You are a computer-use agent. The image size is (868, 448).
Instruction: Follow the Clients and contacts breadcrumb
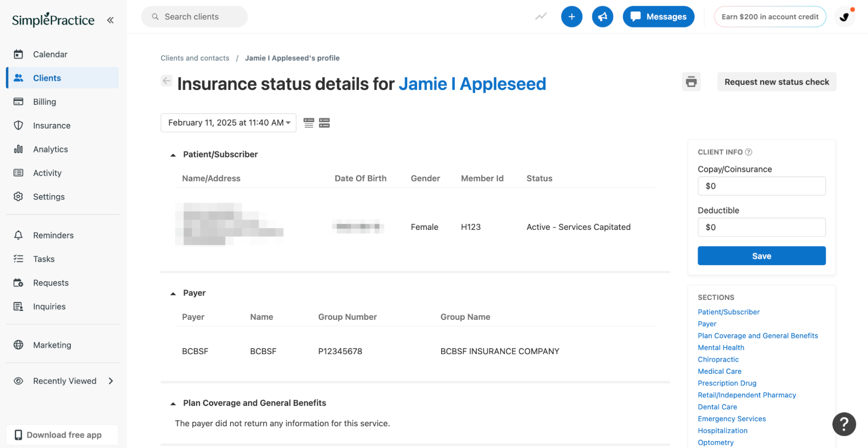[195, 58]
